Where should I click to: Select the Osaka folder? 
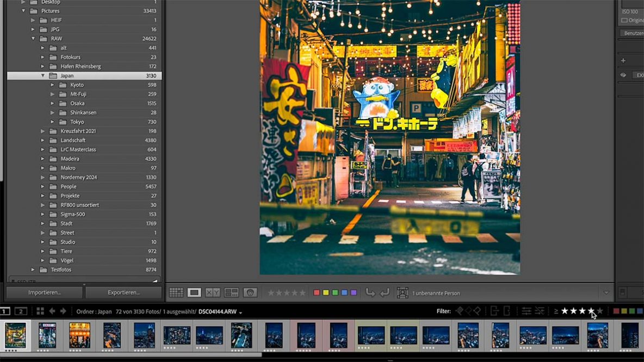click(x=77, y=103)
